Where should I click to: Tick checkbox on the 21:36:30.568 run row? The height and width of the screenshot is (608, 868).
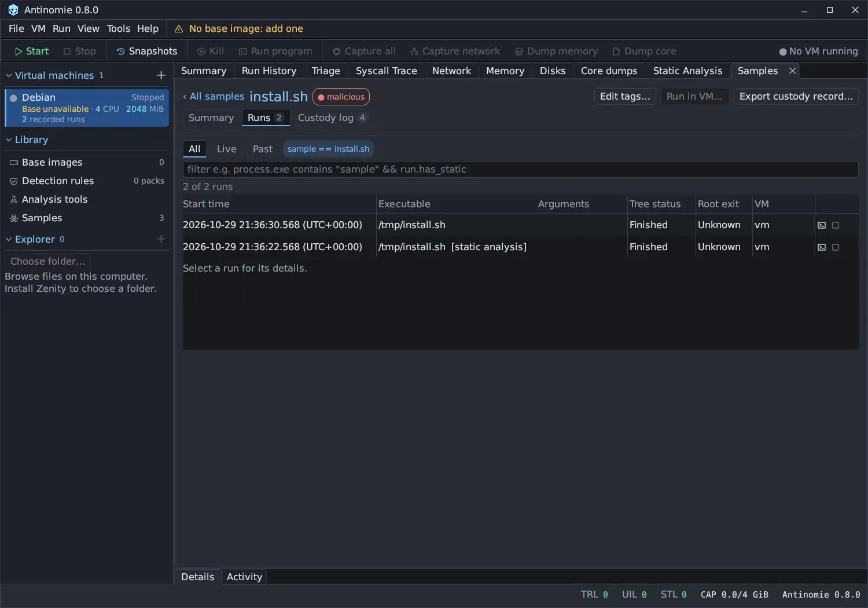pos(836,225)
